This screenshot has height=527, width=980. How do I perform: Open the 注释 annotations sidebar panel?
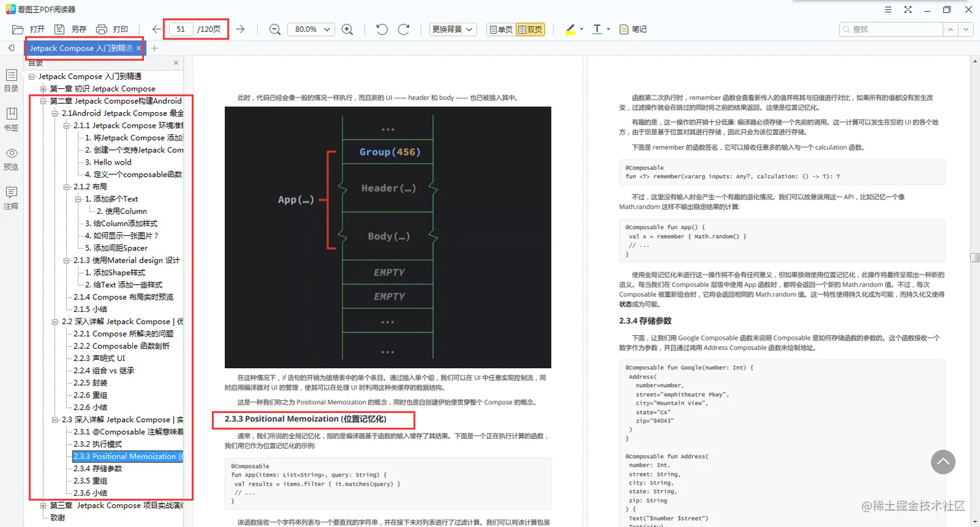point(11,198)
